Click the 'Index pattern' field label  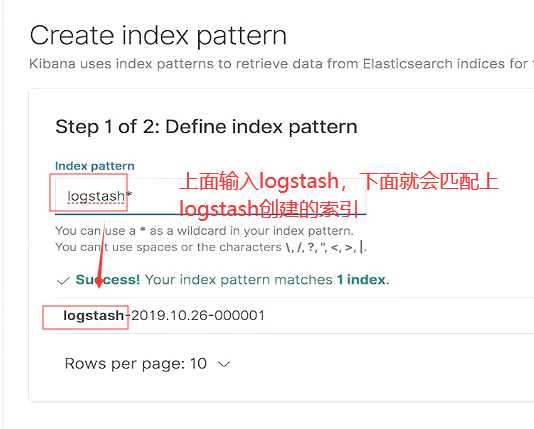tap(95, 166)
